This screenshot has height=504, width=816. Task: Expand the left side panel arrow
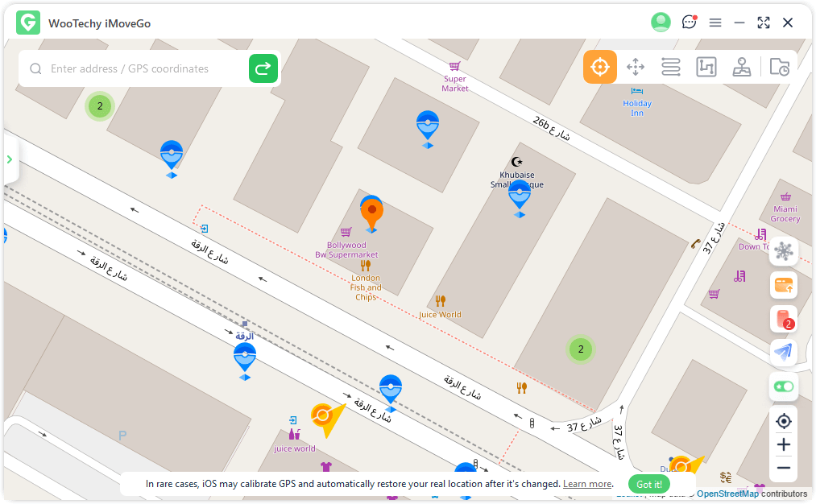click(x=10, y=159)
